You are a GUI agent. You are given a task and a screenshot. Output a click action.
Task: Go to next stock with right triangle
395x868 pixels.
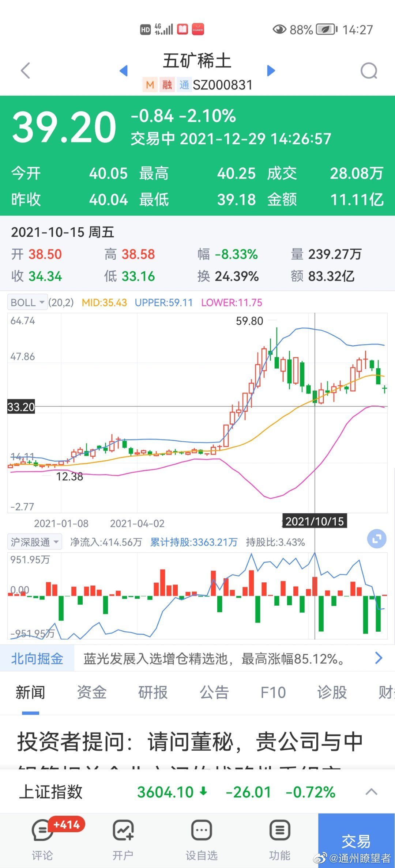(271, 71)
